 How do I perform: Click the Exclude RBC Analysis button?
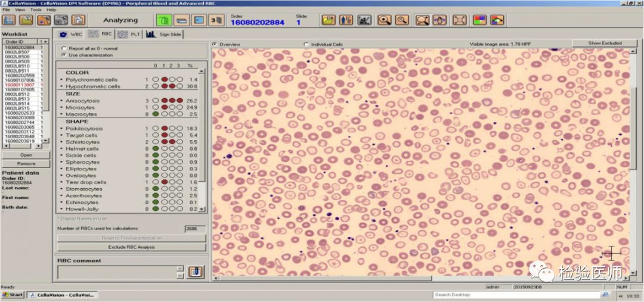click(131, 247)
